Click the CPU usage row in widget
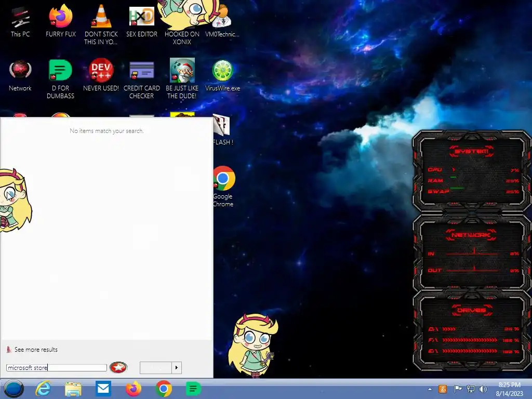The image size is (532, 399). point(473,170)
